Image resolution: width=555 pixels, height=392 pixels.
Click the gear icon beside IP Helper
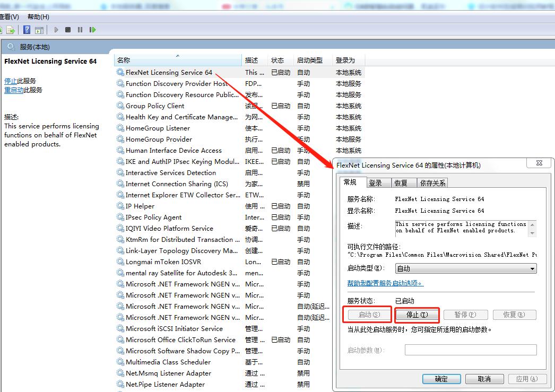(x=120, y=206)
